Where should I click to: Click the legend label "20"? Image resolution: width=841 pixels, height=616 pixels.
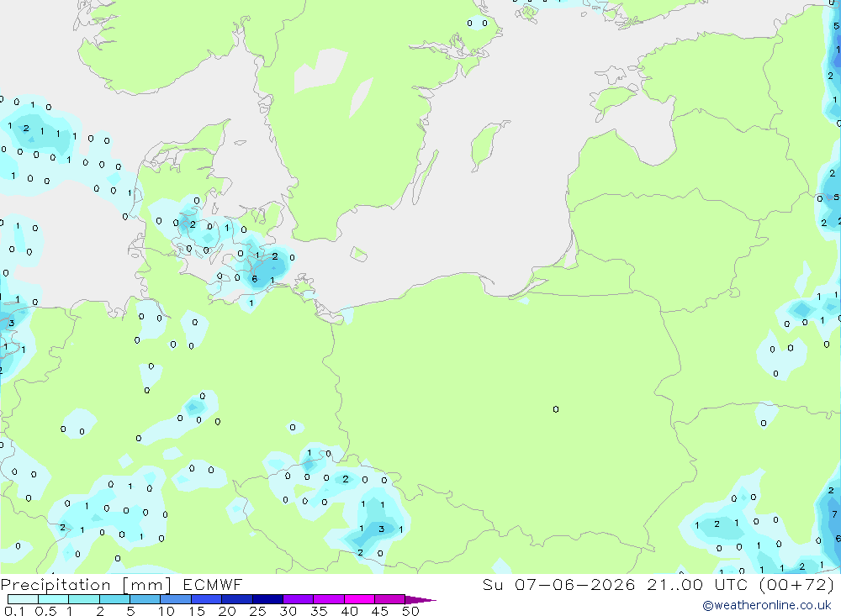(x=227, y=611)
